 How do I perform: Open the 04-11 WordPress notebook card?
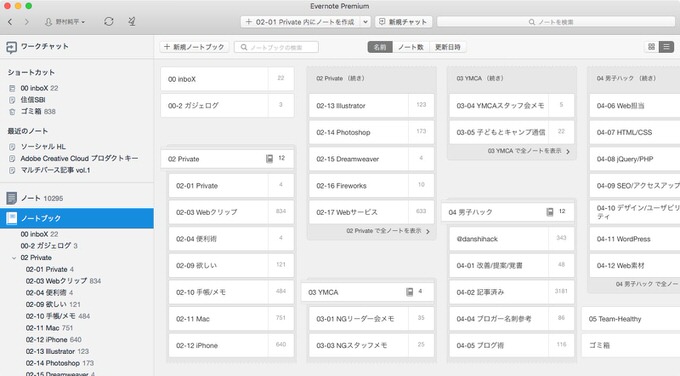coord(635,239)
